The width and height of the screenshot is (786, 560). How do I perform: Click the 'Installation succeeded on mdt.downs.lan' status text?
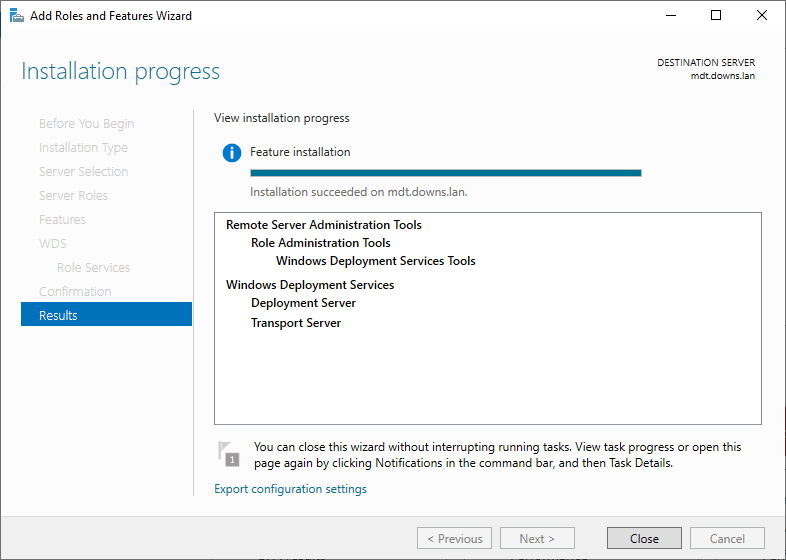(x=358, y=192)
